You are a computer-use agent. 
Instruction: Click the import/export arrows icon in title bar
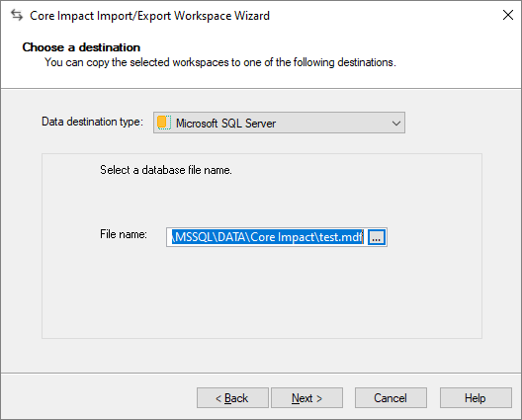(17, 15)
